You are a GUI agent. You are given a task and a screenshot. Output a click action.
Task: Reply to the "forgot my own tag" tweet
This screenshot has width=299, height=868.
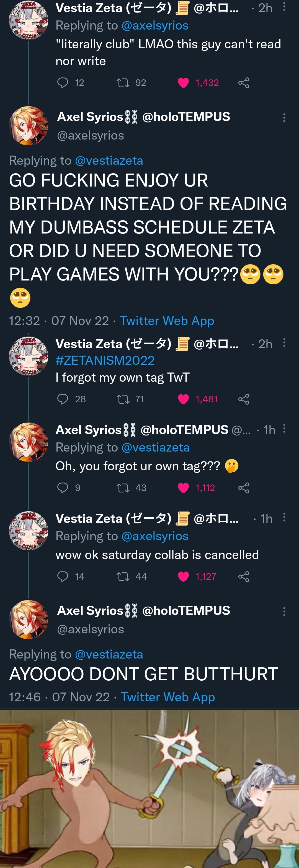click(63, 399)
